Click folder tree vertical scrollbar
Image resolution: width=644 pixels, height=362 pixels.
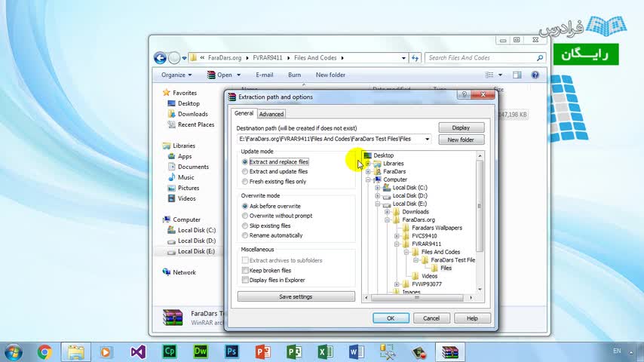click(480, 205)
